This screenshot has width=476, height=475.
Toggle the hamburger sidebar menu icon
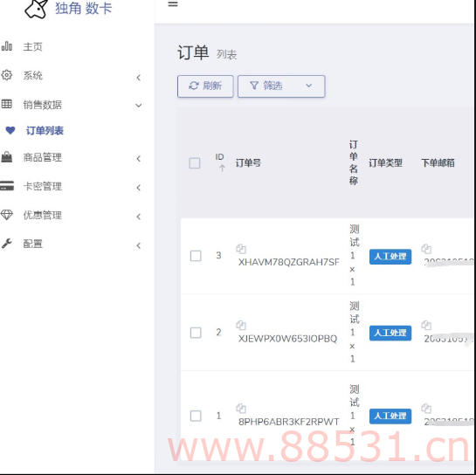coord(173,4)
